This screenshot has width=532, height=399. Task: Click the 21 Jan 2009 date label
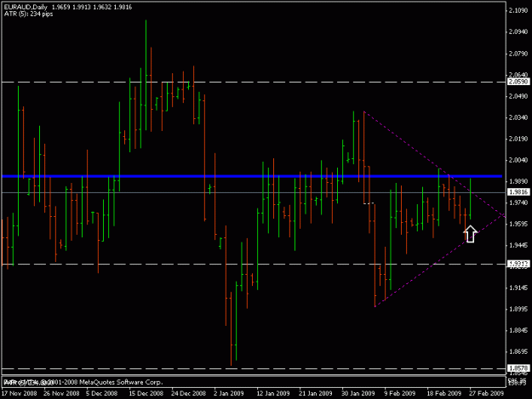coord(316,394)
